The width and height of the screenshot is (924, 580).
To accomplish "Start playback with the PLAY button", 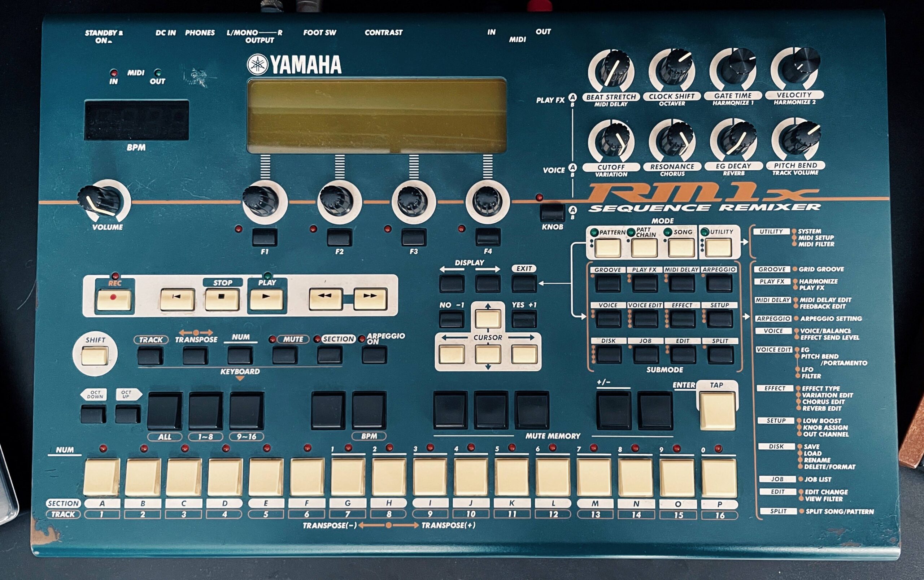I will [267, 299].
